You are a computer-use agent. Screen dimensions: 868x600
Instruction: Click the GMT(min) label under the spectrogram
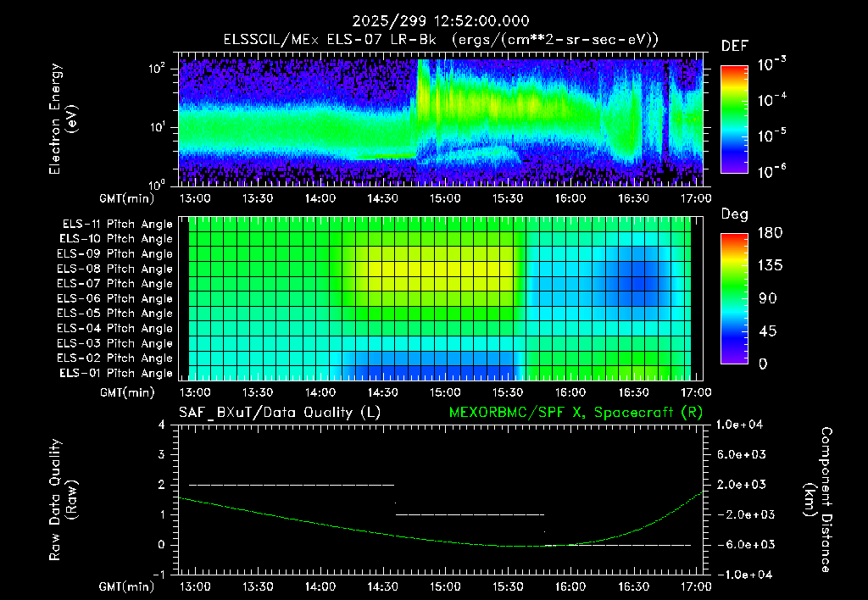click(x=127, y=199)
